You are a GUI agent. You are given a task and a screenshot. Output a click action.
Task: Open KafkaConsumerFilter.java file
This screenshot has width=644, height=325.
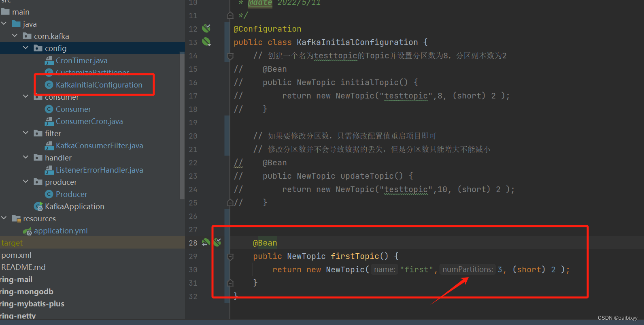tap(99, 145)
